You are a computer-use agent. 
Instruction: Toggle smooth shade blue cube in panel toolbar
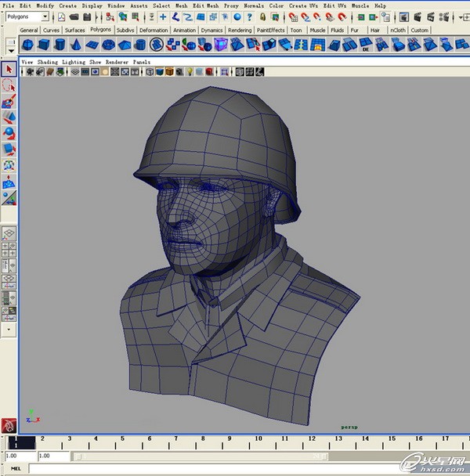160,72
